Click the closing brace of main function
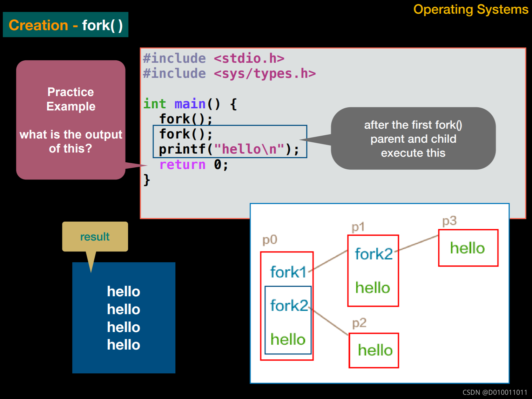 pyautogui.click(x=147, y=180)
